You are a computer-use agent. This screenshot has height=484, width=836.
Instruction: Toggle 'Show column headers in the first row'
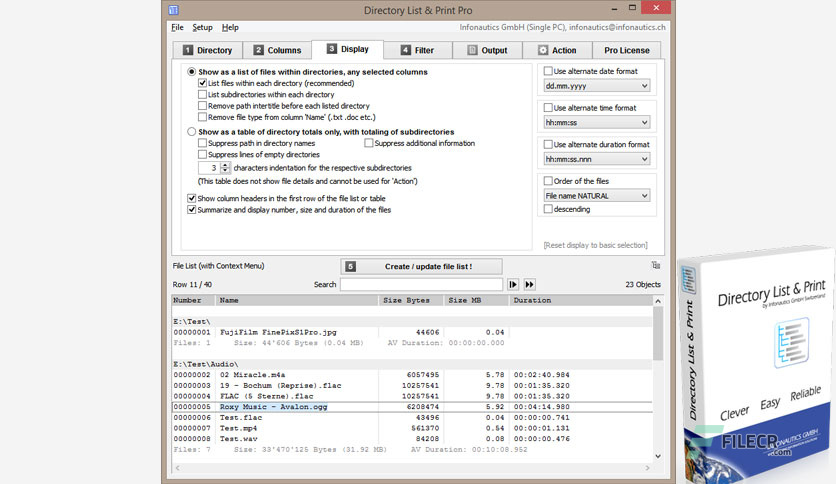point(191,198)
